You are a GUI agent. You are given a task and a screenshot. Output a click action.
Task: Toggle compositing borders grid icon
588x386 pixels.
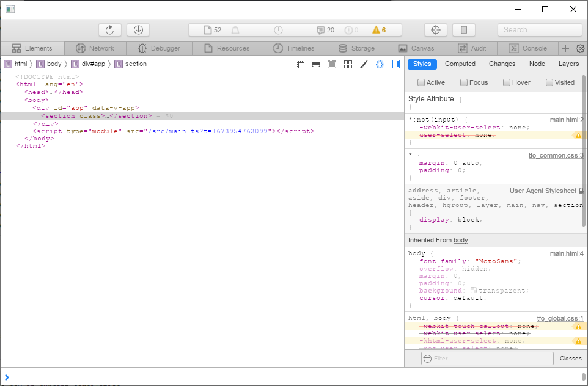[x=348, y=64]
